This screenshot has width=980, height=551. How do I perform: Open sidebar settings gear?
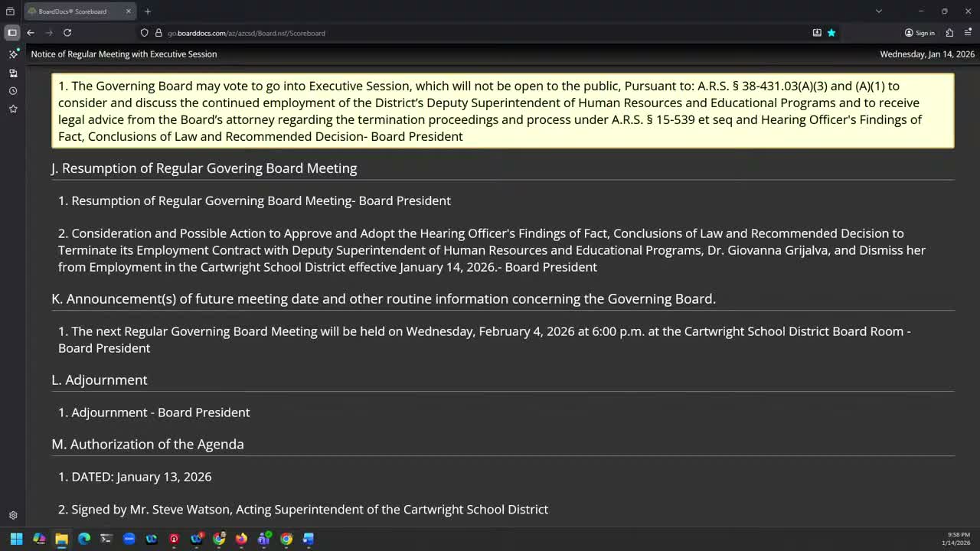pyautogui.click(x=13, y=516)
